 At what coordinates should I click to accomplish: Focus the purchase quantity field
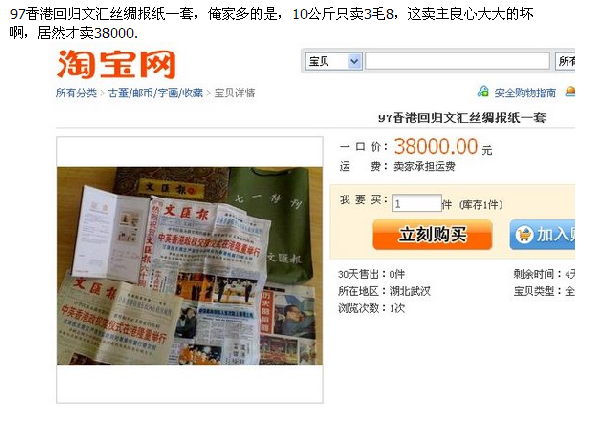(417, 203)
